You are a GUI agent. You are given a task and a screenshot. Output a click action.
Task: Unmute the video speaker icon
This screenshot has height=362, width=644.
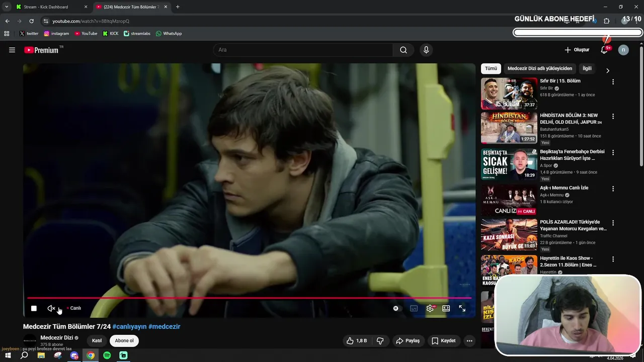51,308
